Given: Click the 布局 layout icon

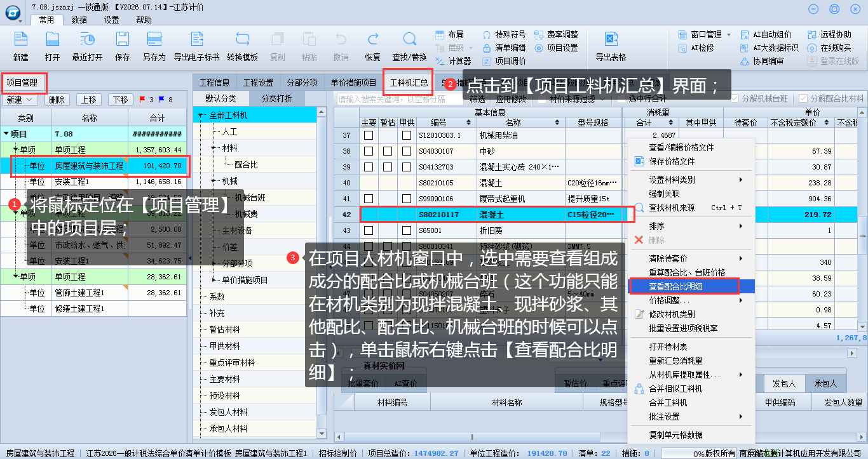Looking at the screenshot, I should tap(440, 34).
